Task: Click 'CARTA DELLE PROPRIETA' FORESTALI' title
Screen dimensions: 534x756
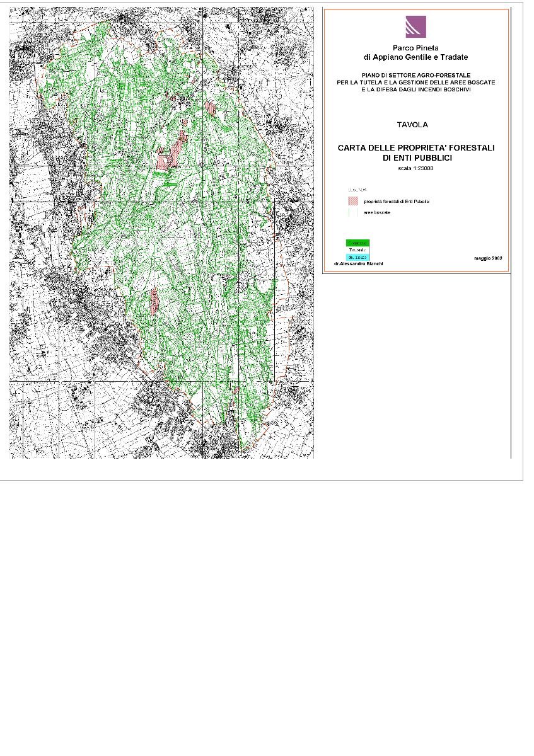Action: coord(416,147)
